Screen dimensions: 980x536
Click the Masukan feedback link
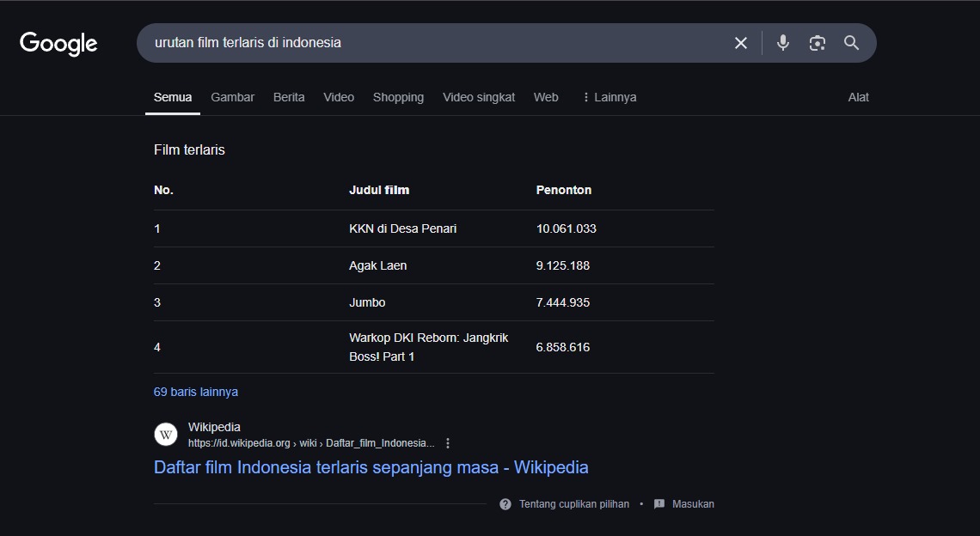tap(693, 504)
